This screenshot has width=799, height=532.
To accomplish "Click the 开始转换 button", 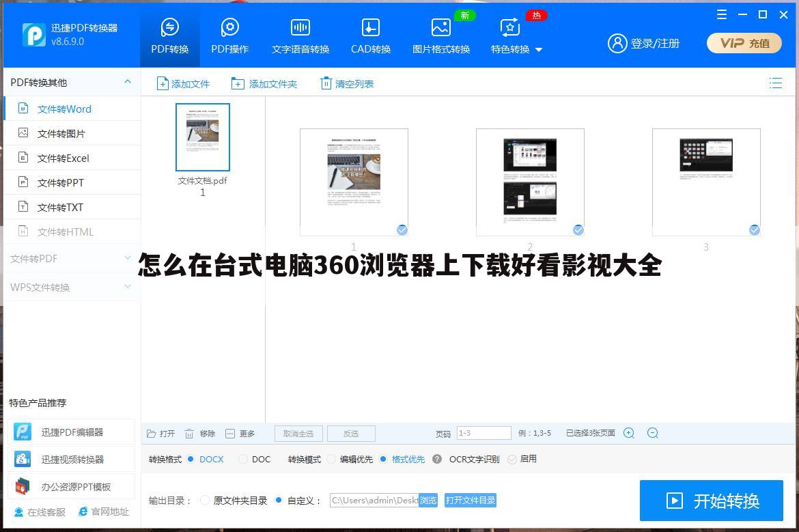I will click(x=712, y=501).
